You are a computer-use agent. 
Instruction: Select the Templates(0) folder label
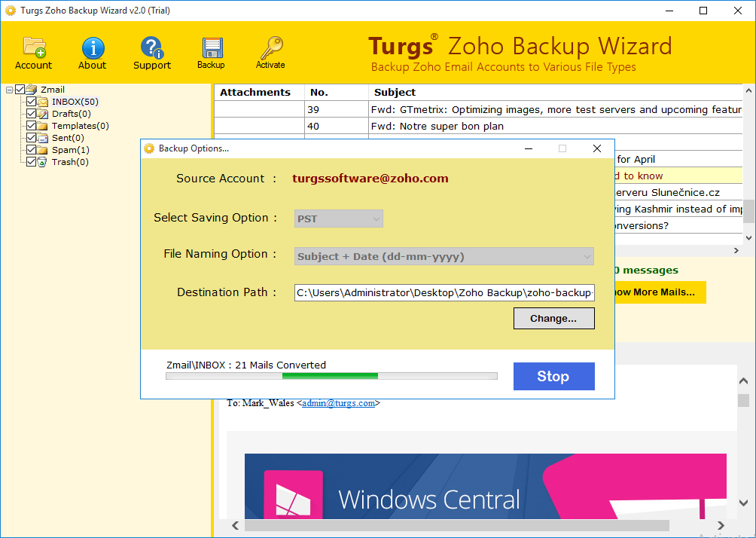click(81, 126)
